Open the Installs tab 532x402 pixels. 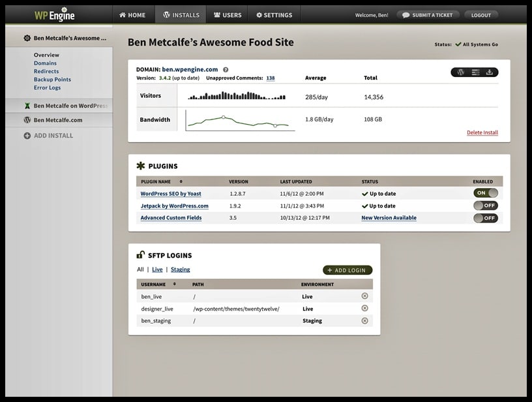(181, 15)
